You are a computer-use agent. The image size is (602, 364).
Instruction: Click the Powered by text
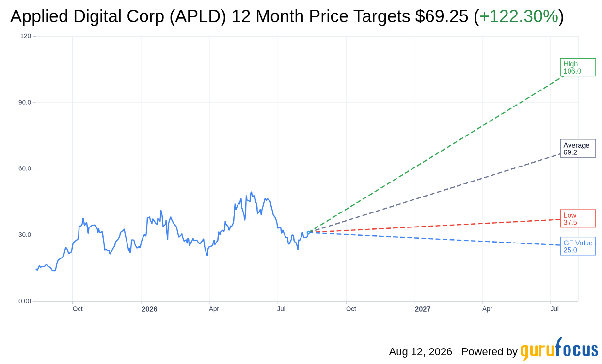coord(489,352)
